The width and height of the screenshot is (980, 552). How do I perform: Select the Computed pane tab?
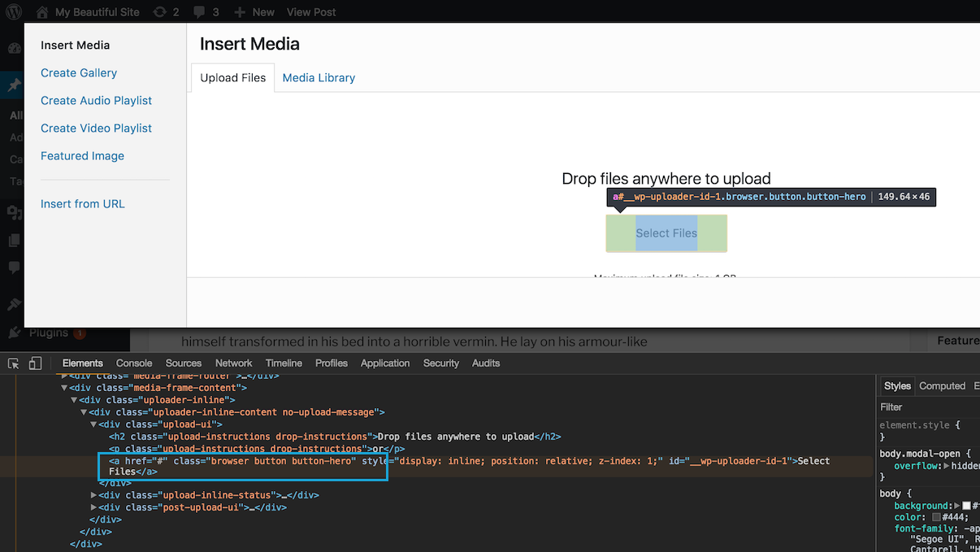(x=942, y=386)
